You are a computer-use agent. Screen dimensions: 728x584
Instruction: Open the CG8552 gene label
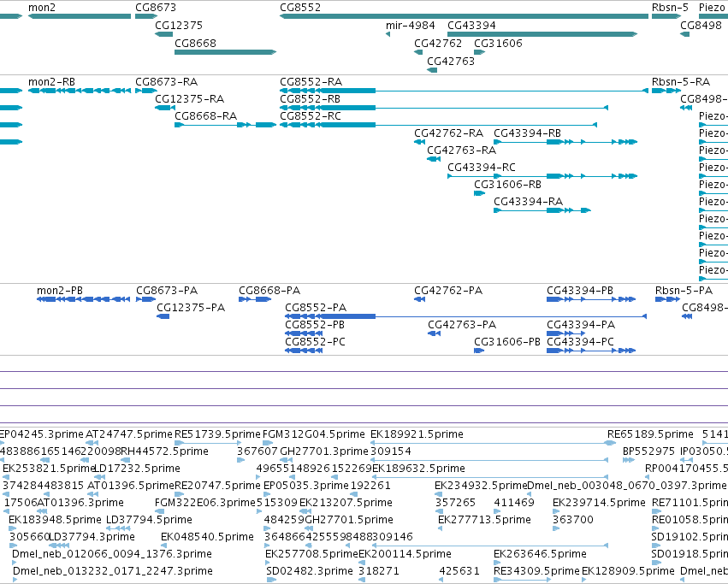click(300, 8)
